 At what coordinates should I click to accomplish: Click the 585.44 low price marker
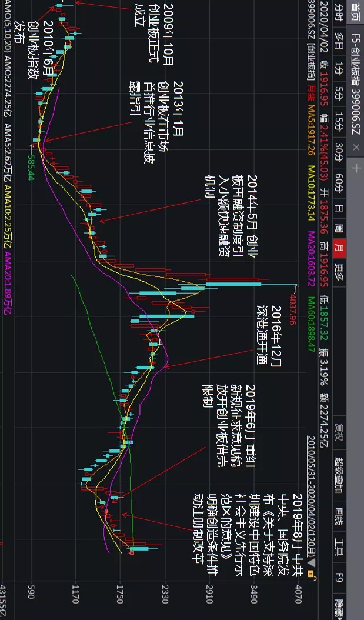(31, 167)
